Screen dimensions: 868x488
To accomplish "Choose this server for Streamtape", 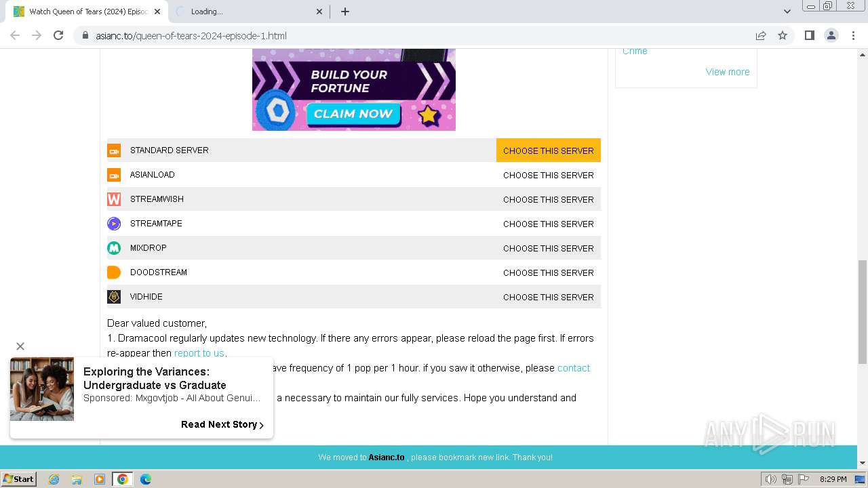I will (x=549, y=224).
